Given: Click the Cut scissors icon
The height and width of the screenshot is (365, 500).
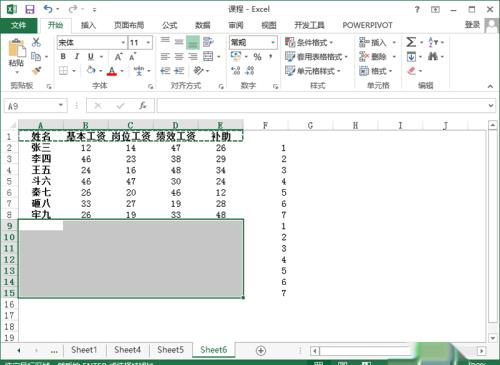Looking at the screenshot, I should tap(36, 42).
